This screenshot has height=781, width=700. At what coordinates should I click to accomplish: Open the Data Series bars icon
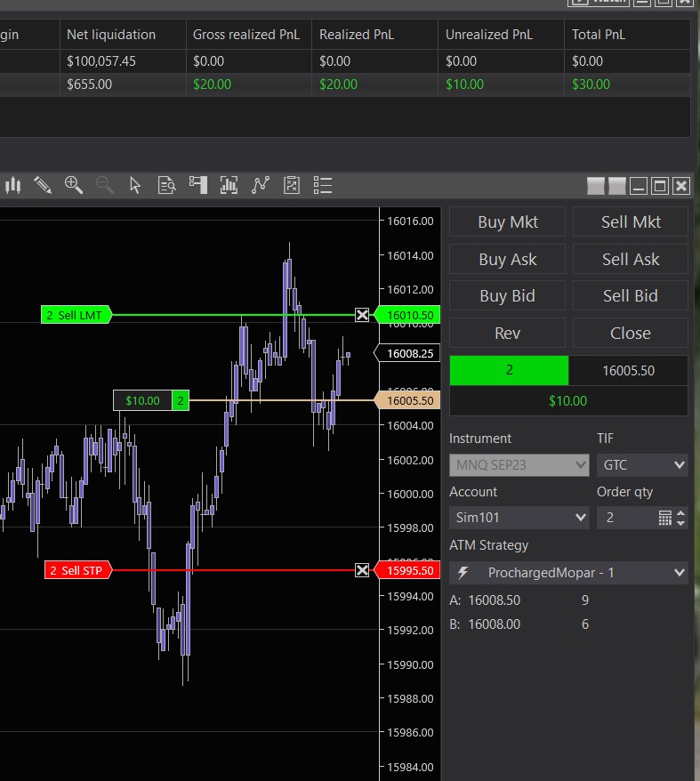point(229,185)
